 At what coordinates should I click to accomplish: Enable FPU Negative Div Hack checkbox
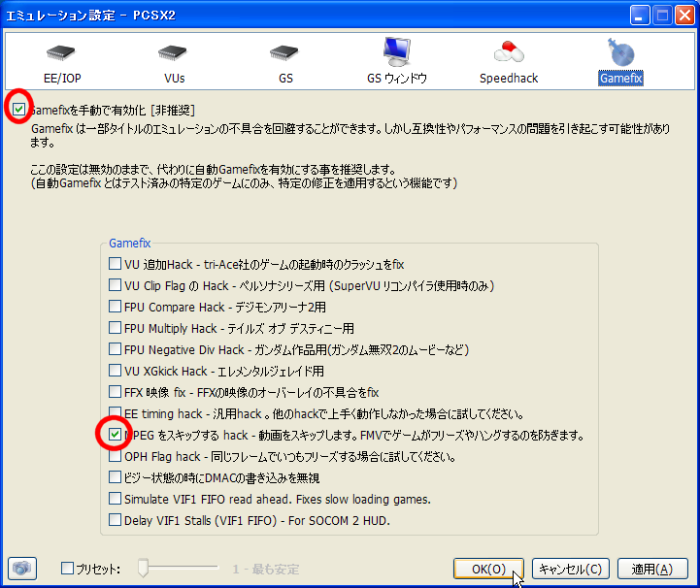pos(115,349)
